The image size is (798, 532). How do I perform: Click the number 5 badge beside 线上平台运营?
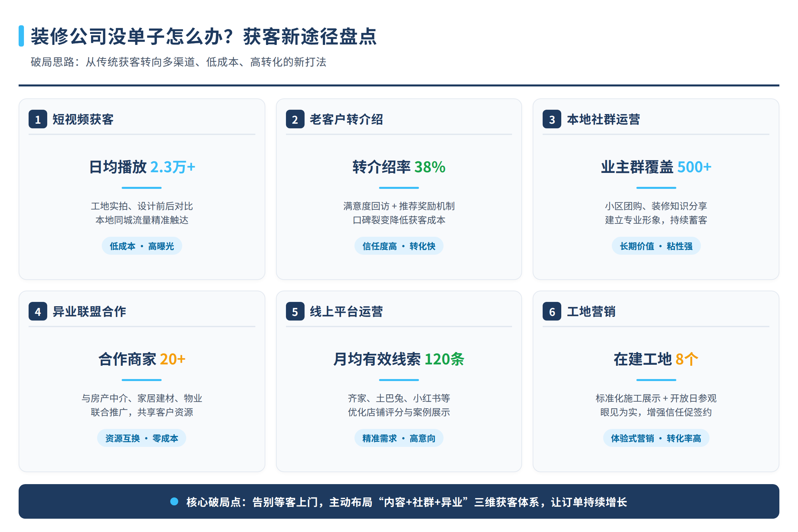[295, 312]
